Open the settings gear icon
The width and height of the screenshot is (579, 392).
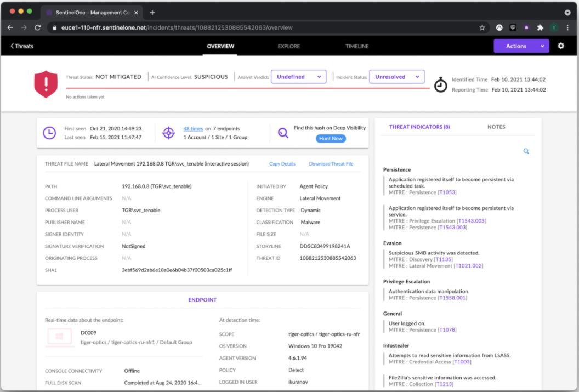coord(561,46)
